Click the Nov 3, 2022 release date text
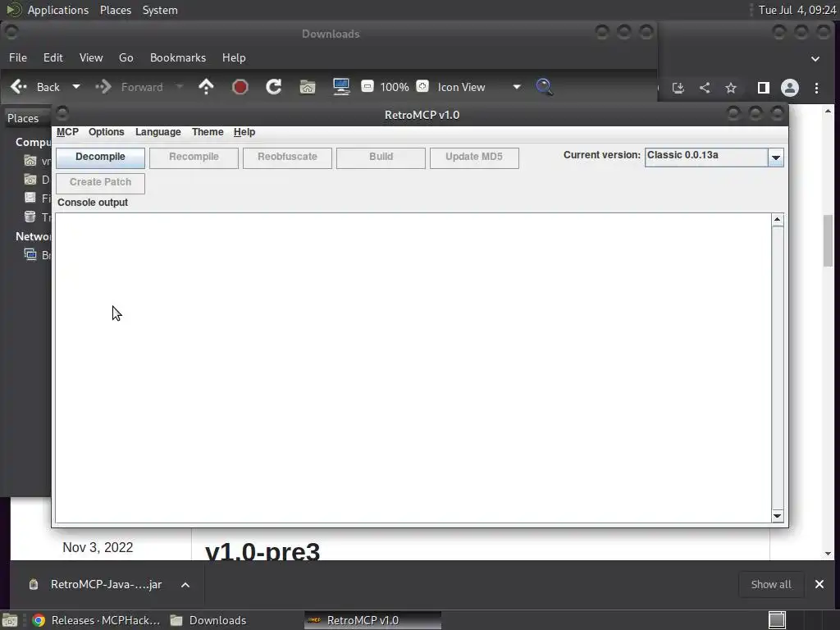 coord(98,547)
